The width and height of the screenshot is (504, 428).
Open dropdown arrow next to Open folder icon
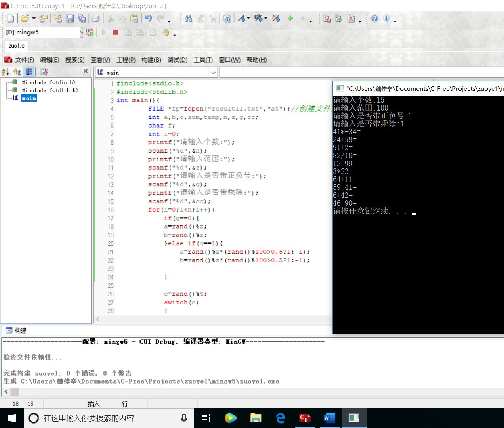coord(34,19)
